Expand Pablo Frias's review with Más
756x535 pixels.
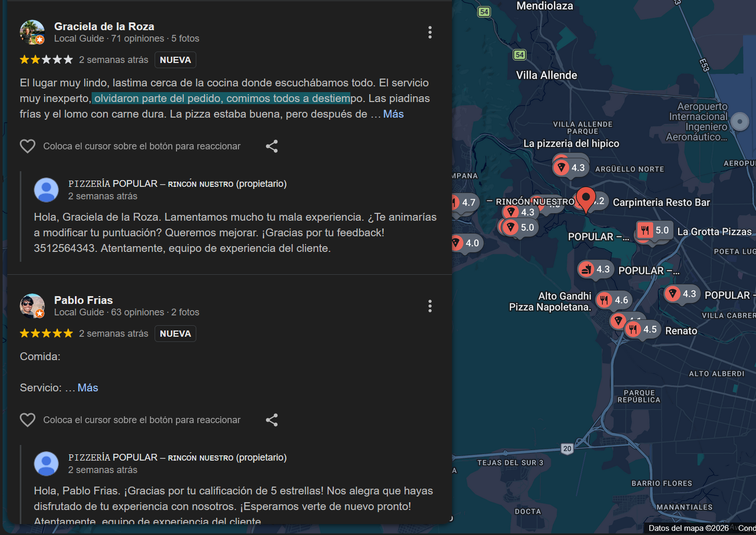click(x=87, y=387)
